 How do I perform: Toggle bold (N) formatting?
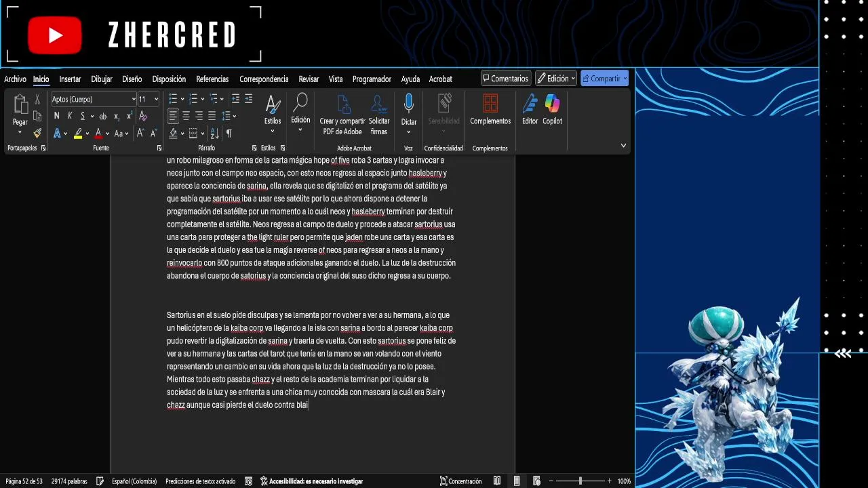(x=56, y=116)
